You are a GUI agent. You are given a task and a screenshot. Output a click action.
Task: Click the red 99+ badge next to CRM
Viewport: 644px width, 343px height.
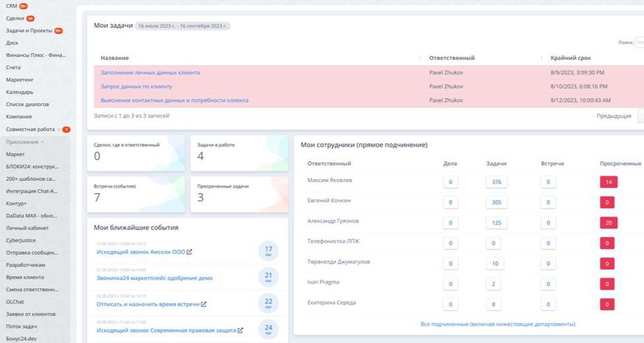pyautogui.click(x=23, y=6)
